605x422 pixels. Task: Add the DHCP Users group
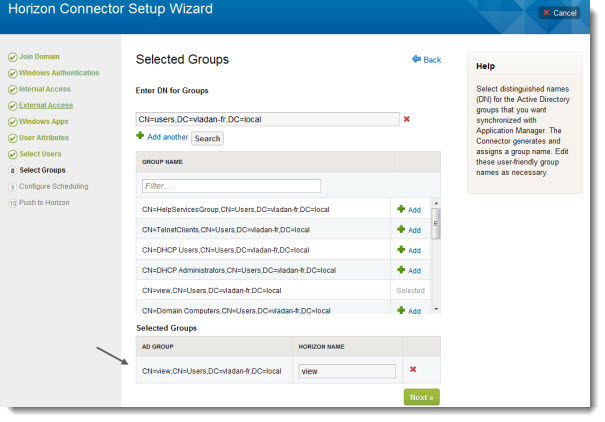(x=414, y=250)
